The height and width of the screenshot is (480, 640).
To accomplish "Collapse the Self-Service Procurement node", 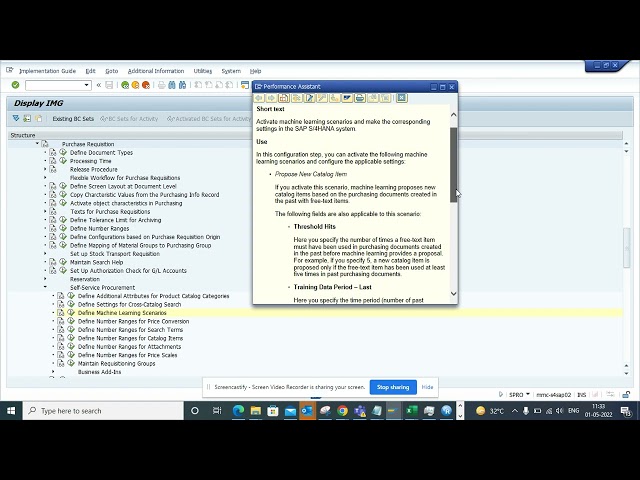I will (45, 287).
